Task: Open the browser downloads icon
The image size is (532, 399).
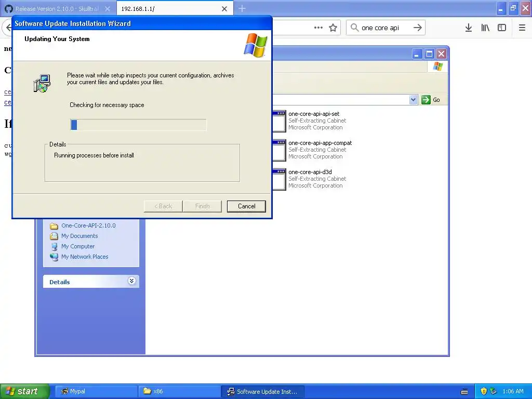Action: point(468,28)
